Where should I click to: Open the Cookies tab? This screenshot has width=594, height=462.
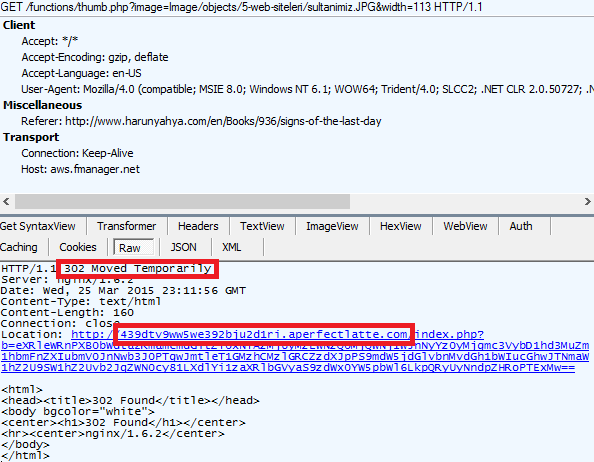[78, 247]
